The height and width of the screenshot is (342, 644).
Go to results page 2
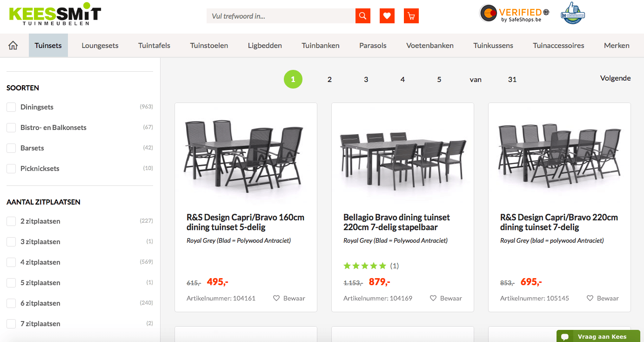pos(329,79)
